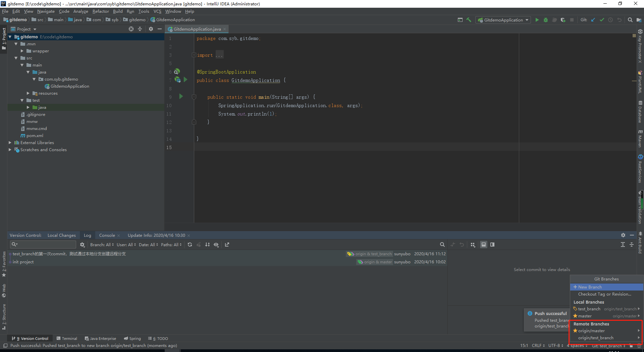Collapse all in the Project panel toolbar
This screenshot has width=644, height=352.
pyautogui.click(x=140, y=29)
